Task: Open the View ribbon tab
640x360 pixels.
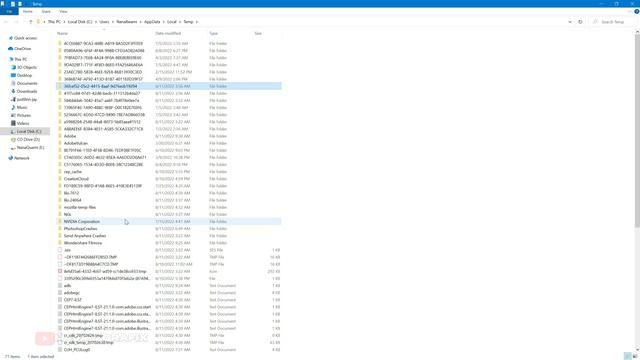Action: coord(63,11)
